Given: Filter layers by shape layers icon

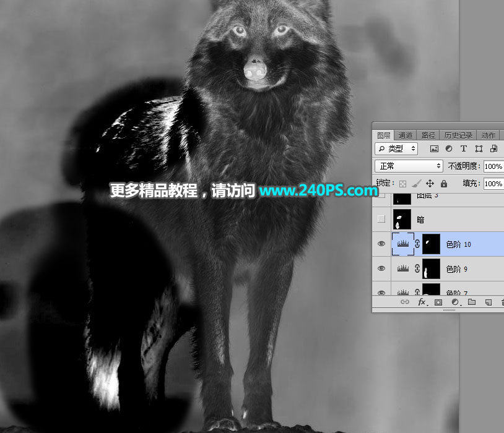Looking at the screenshot, I should pos(479,148).
